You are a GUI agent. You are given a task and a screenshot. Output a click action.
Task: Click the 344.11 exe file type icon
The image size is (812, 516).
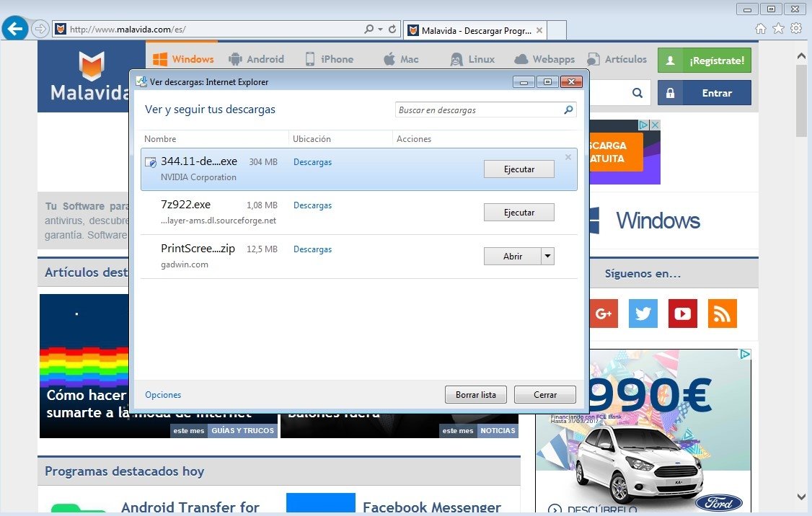tap(151, 163)
